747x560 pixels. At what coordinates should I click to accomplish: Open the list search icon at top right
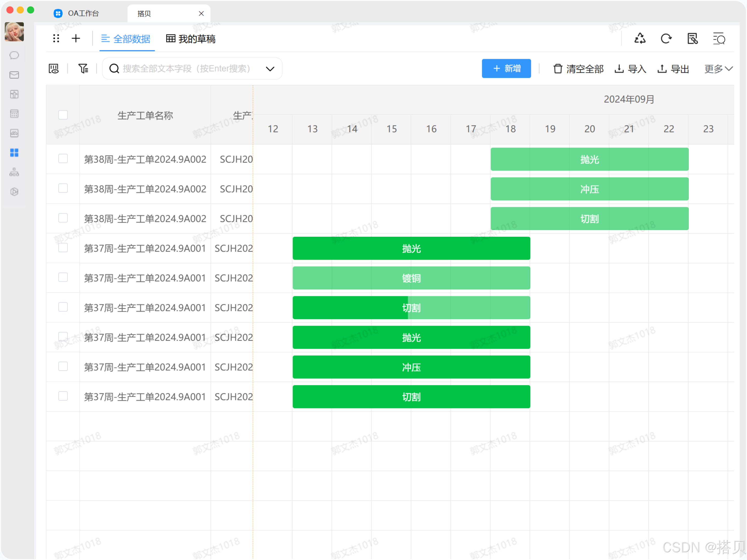[719, 39]
